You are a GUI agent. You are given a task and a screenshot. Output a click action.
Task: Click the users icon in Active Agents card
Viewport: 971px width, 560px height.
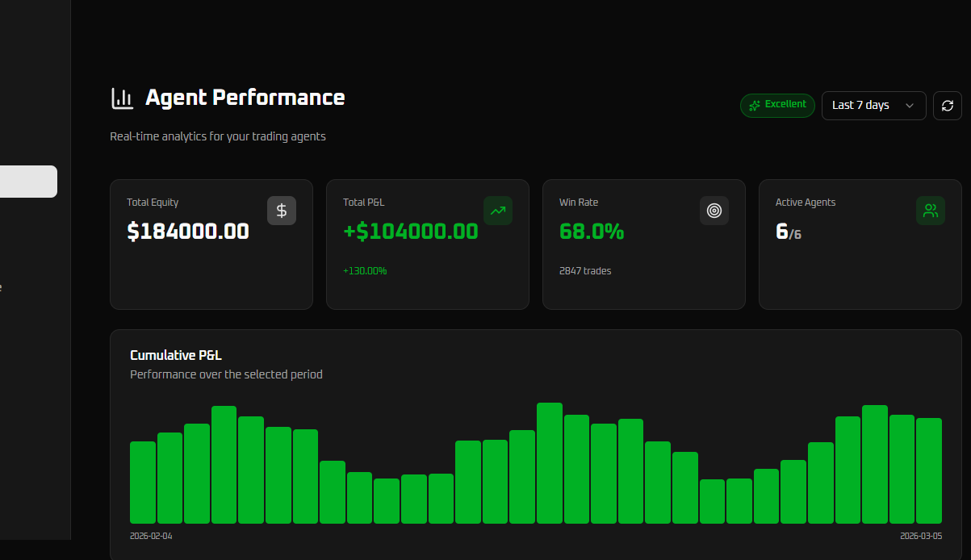pyautogui.click(x=930, y=211)
